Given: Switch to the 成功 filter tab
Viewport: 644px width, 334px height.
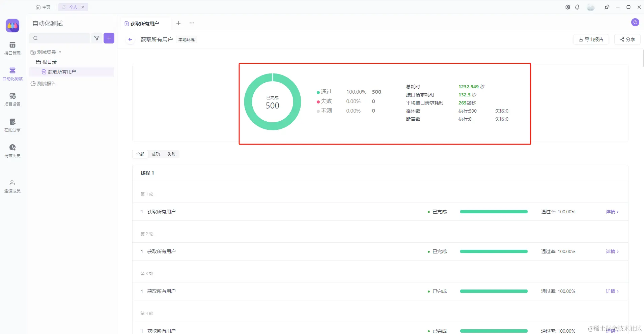Looking at the screenshot, I should tap(156, 154).
